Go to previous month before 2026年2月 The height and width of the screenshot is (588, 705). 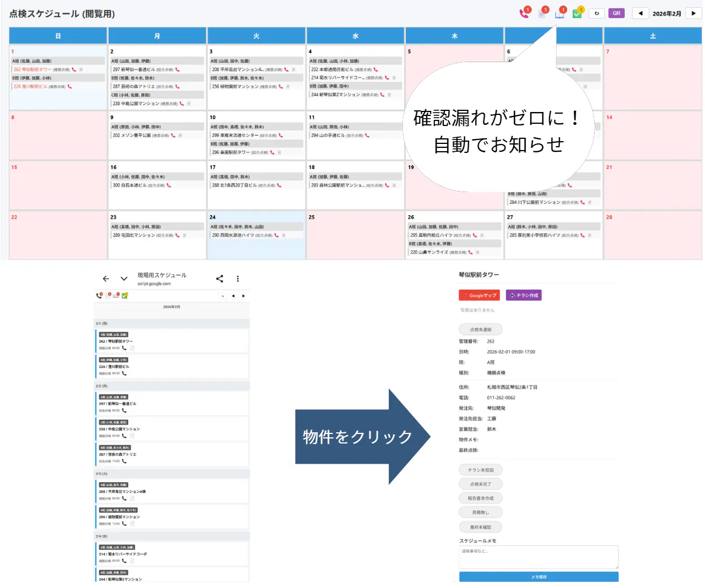[x=641, y=13]
